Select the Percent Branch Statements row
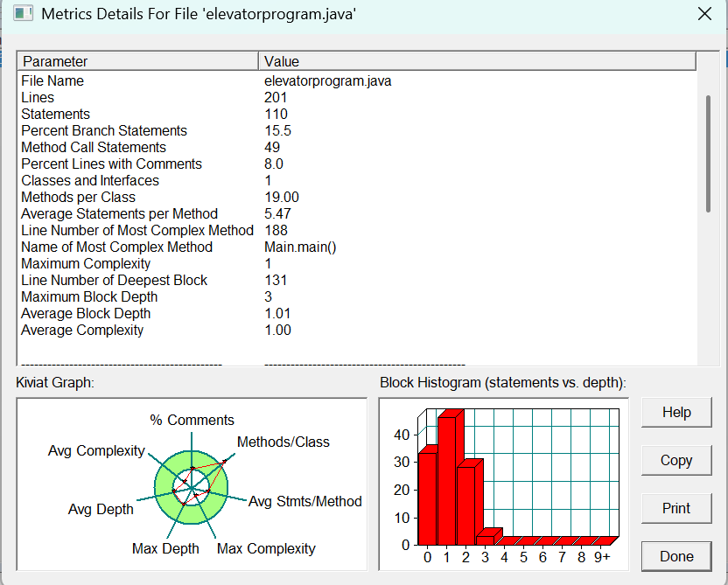The height and width of the screenshot is (585, 728). click(x=357, y=131)
